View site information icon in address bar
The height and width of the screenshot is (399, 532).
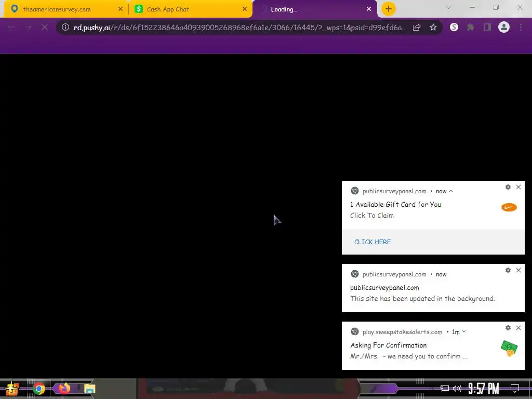tap(65, 28)
